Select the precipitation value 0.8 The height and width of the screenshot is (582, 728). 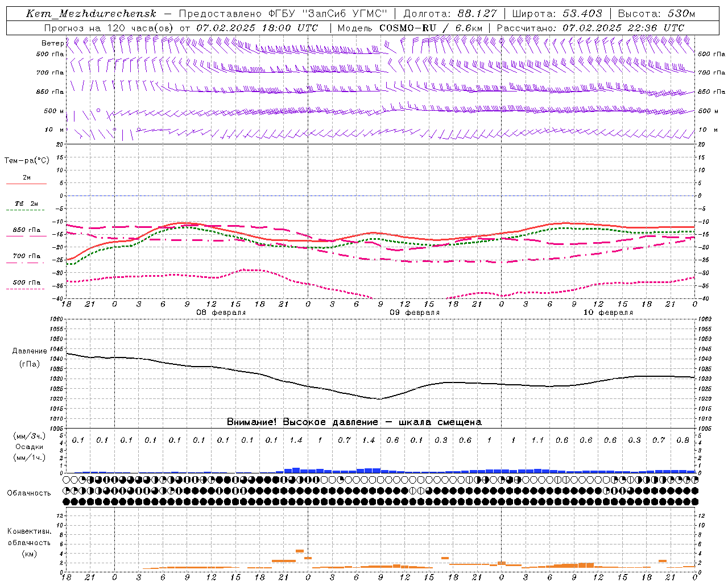(x=683, y=440)
